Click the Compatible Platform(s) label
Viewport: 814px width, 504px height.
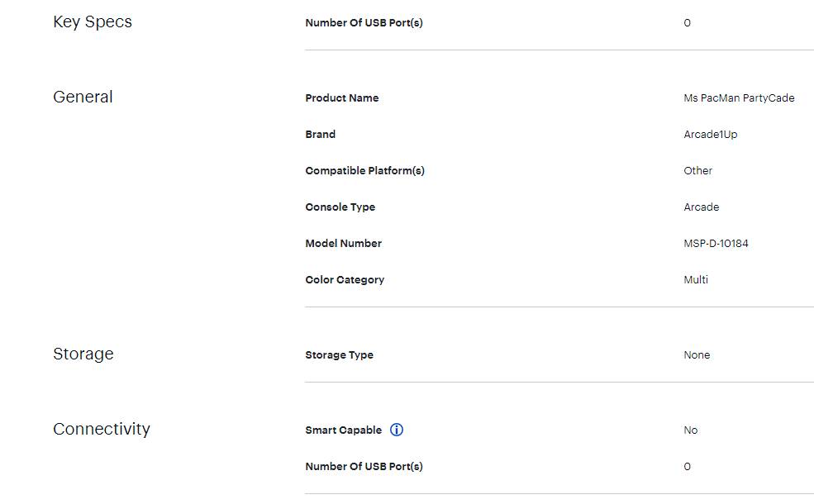coord(364,171)
